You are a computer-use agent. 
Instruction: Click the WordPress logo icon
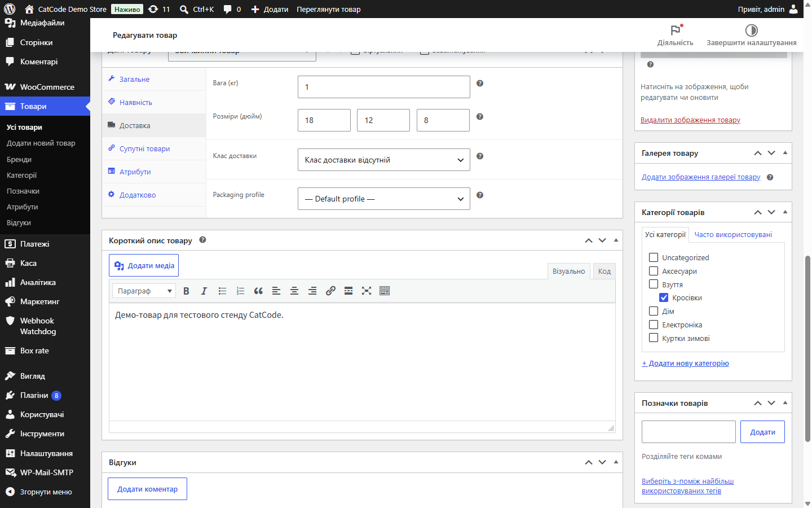click(x=10, y=9)
